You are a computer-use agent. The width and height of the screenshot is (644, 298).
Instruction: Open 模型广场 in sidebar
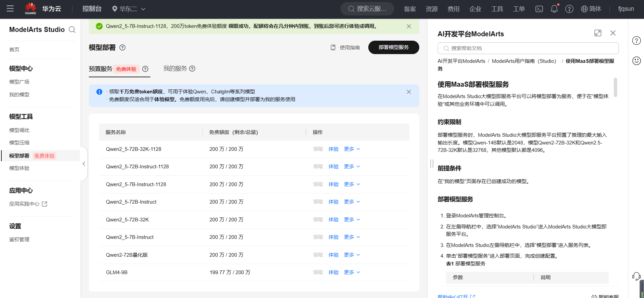[19, 82]
